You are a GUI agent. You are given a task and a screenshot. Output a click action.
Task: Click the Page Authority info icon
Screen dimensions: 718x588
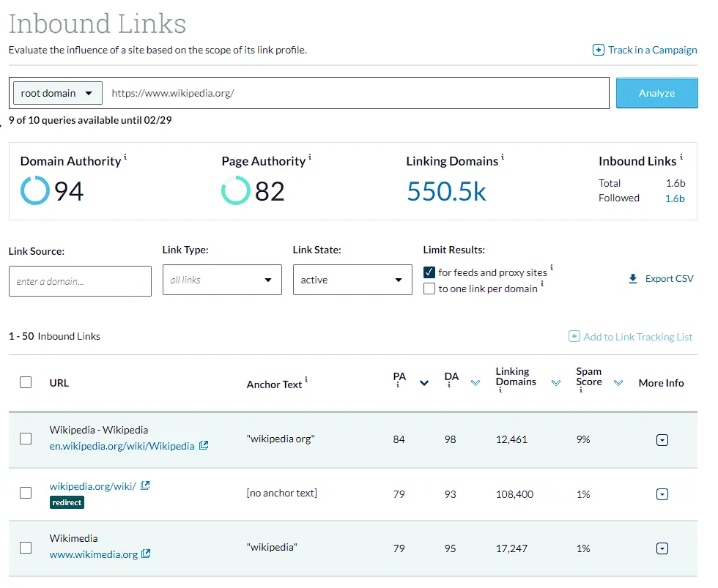pyautogui.click(x=310, y=157)
